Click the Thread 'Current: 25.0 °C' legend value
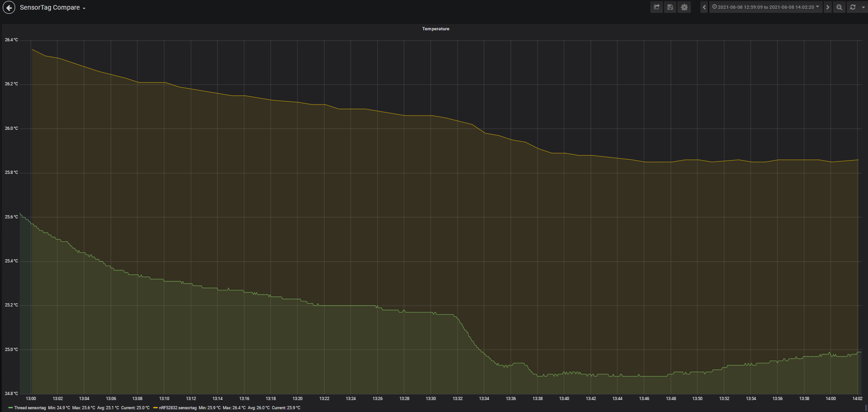This screenshot has width=868, height=412. 135,408
